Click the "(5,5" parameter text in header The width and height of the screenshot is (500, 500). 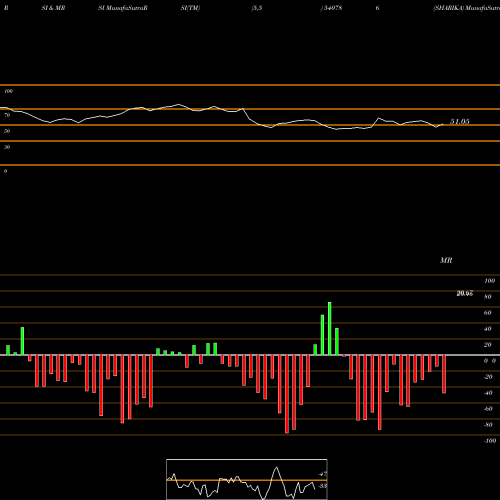pos(257,8)
